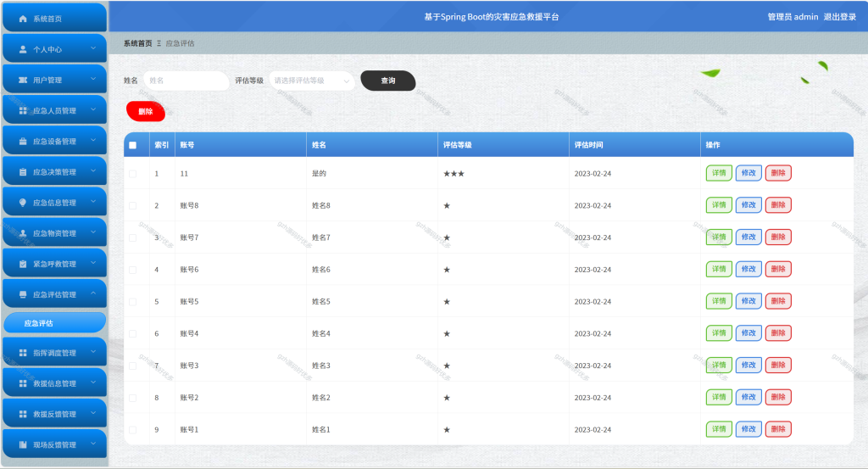Screen dimensions: 868x469
Task: Click the chart icon beside 现场反馈管理
Action: [x=23, y=444]
